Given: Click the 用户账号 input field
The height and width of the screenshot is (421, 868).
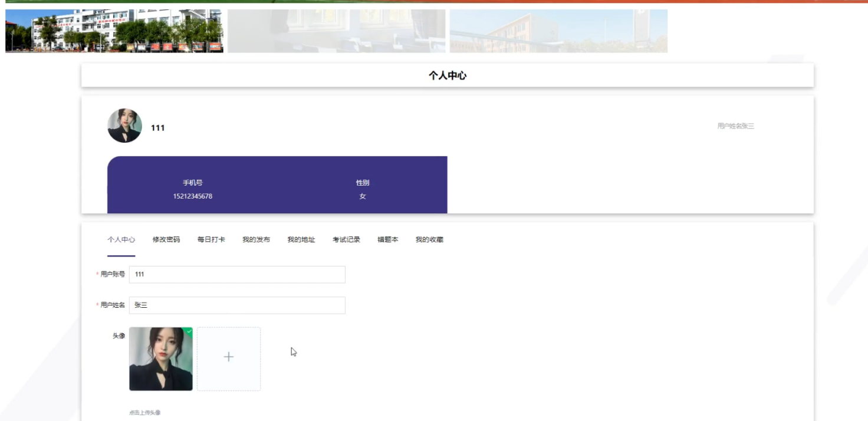Looking at the screenshot, I should pos(237,275).
